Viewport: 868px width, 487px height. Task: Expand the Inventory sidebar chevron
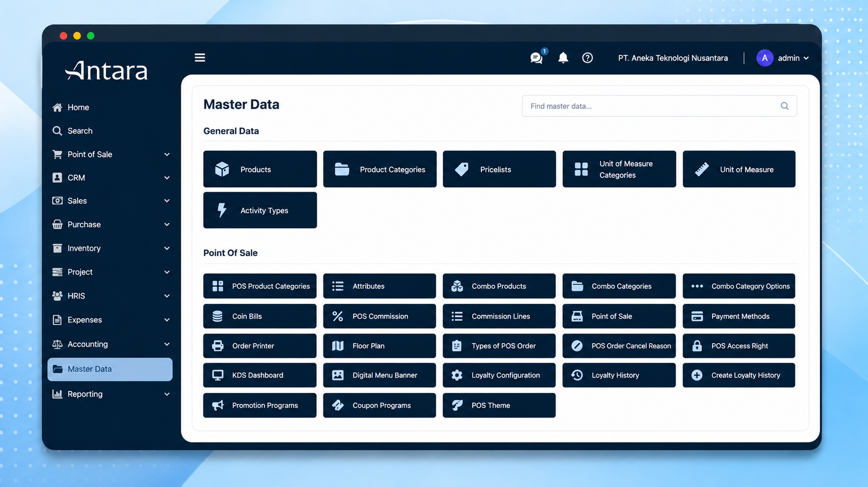click(167, 248)
